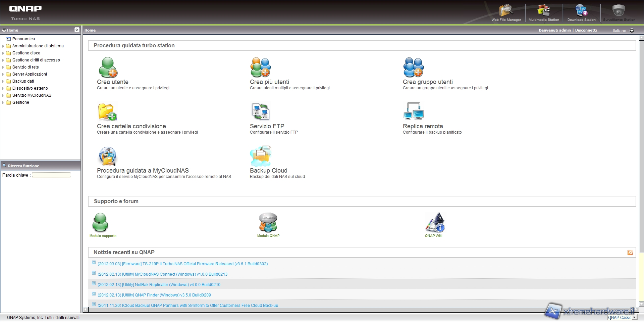Select Backup dati in navigation tree
Screen dimensions: 644x322
[23, 81]
